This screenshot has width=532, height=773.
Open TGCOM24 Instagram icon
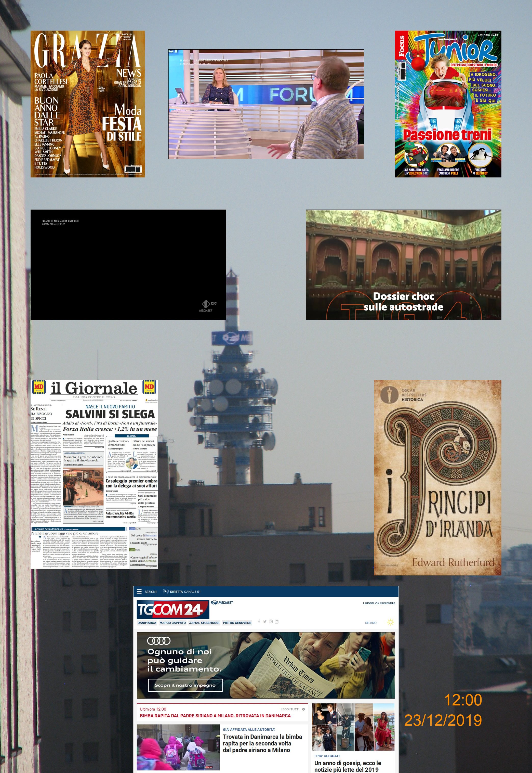pyautogui.click(x=271, y=621)
